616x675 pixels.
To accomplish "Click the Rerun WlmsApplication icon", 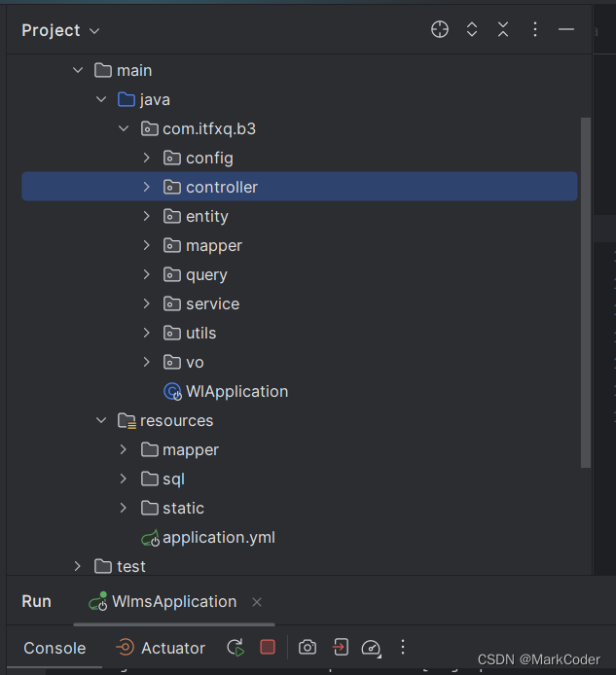I will 236,648.
